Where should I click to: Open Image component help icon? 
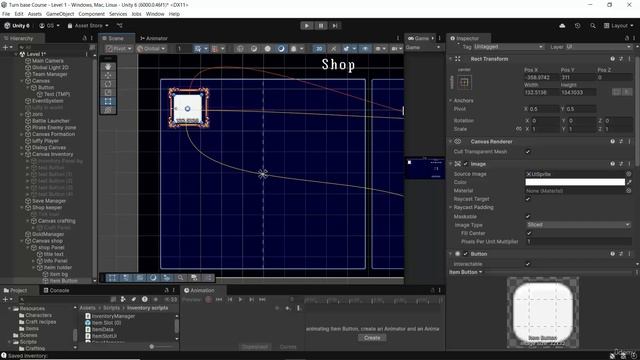[x=612, y=164]
